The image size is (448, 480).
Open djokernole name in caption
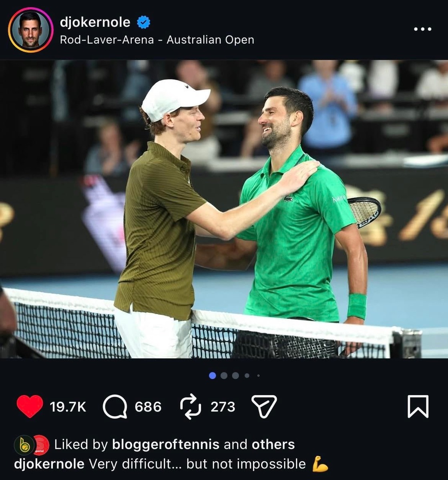49,464
